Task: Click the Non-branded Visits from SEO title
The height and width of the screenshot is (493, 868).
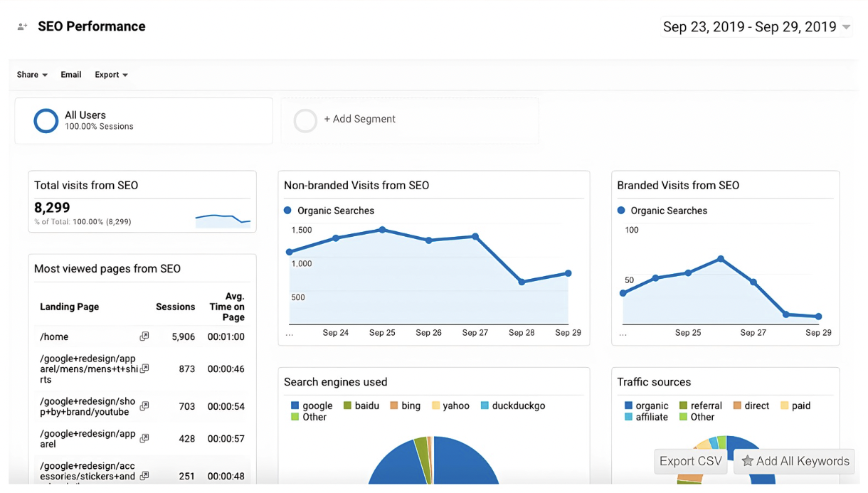Action: (x=356, y=185)
